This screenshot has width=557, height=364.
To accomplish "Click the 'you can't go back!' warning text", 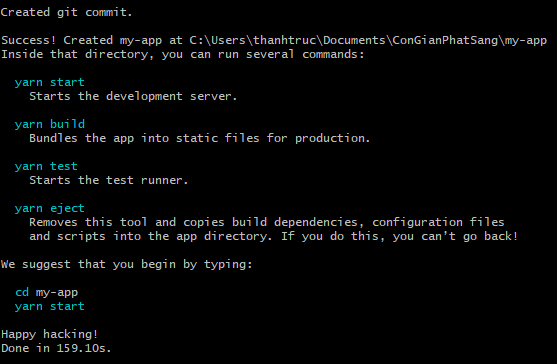I will click(x=455, y=237).
